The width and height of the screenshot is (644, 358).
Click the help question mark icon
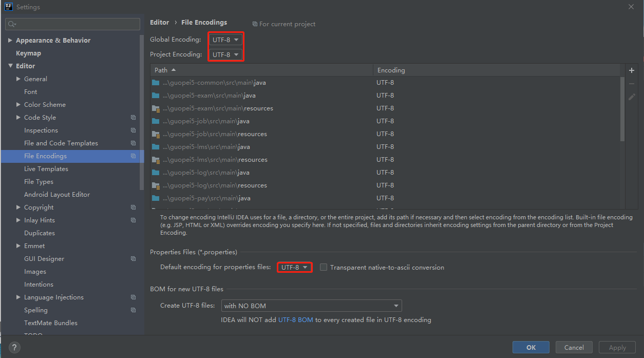pyautogui.click(x=15, y=348)
